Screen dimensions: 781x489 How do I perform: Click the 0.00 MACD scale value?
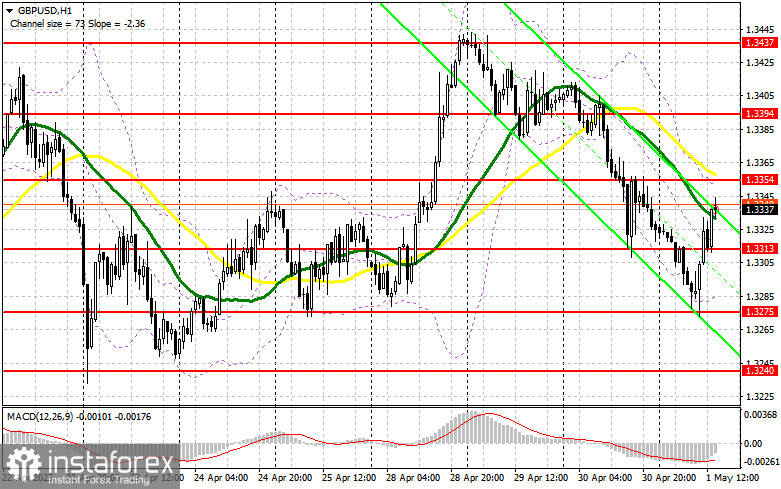coord(755,444)
